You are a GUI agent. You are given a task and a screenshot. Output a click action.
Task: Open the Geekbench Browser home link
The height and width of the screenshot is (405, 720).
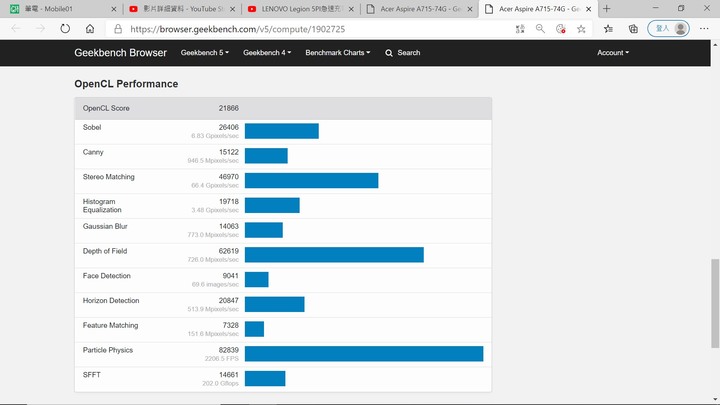coord(120,53)
